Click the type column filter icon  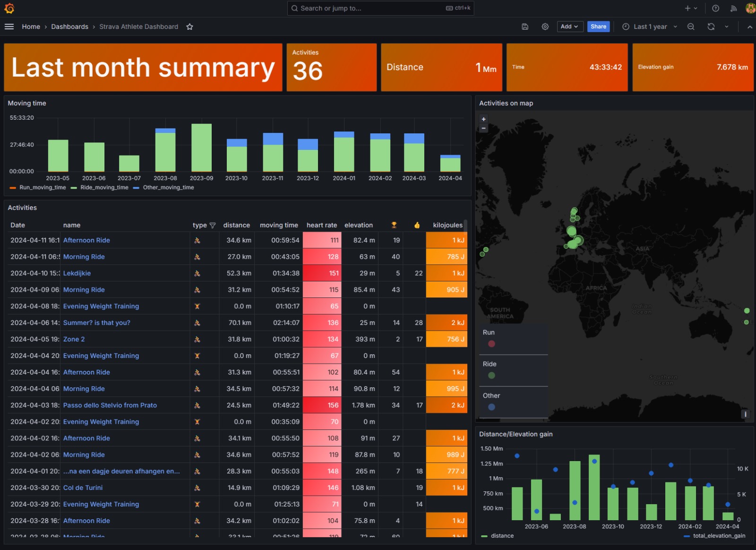(213, 225)
